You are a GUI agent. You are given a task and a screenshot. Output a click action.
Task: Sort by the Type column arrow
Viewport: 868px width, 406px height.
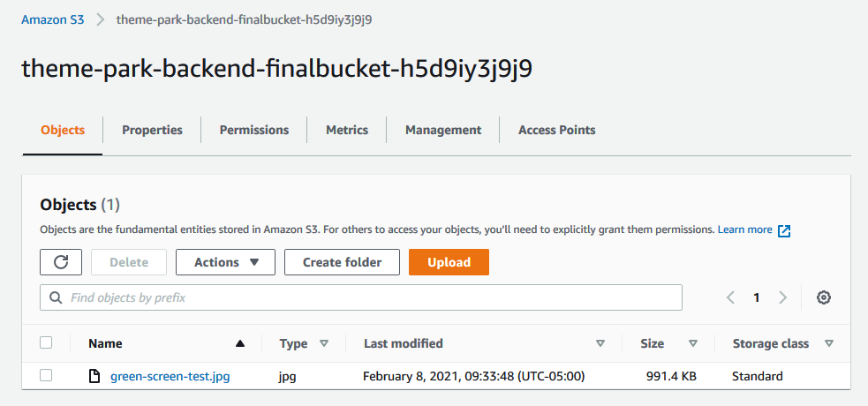pyautogui.click(x=324, y=343)
